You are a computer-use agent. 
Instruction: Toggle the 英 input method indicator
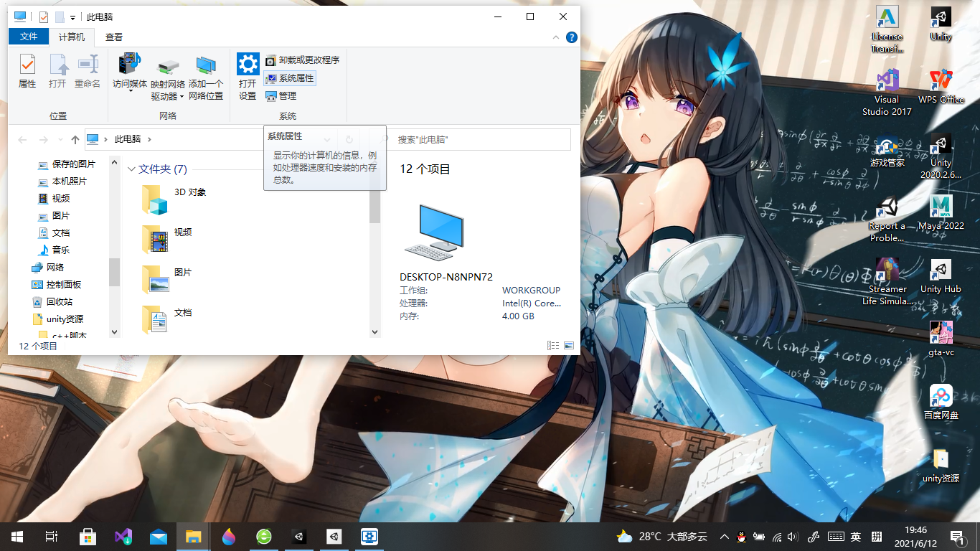point(856,537)
